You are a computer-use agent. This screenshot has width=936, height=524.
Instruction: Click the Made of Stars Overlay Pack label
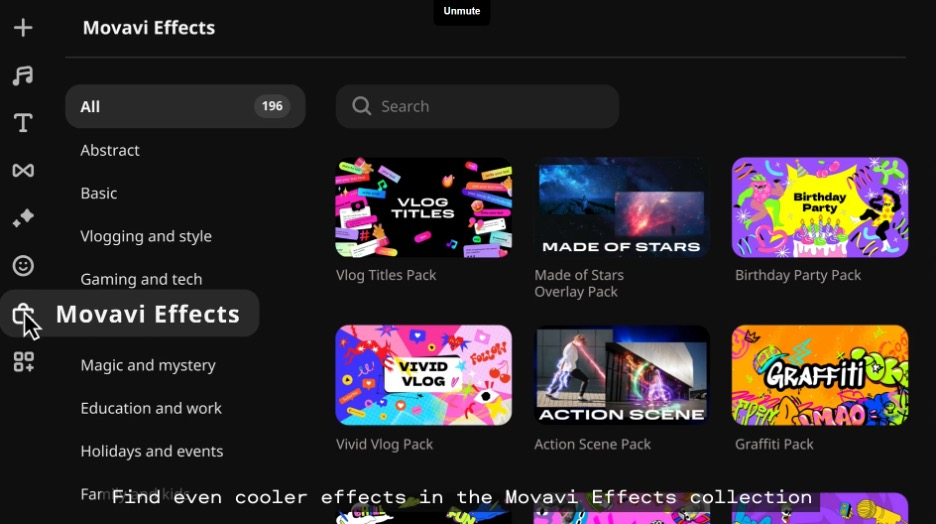(579, 283)
